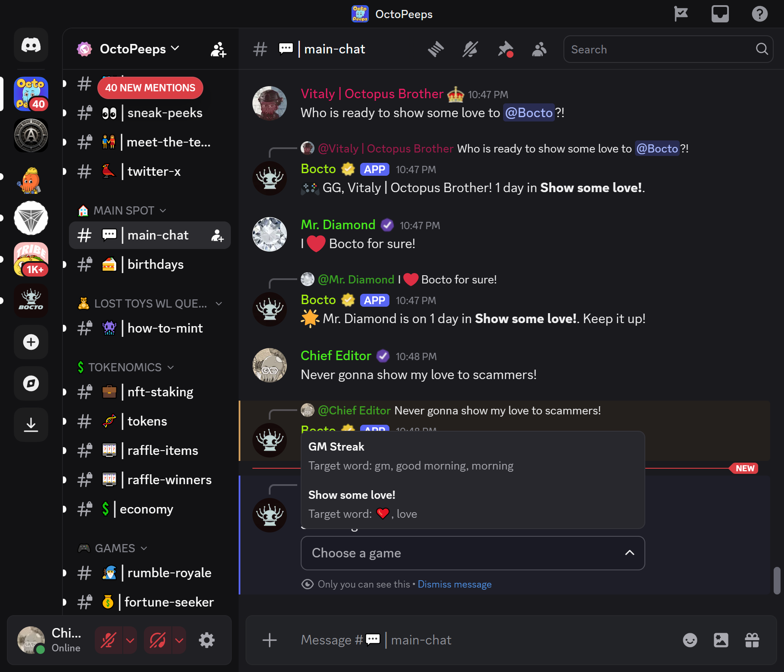Open User Settings gear icon
This screenshot has height=672, width=784.
coord(207,640)
